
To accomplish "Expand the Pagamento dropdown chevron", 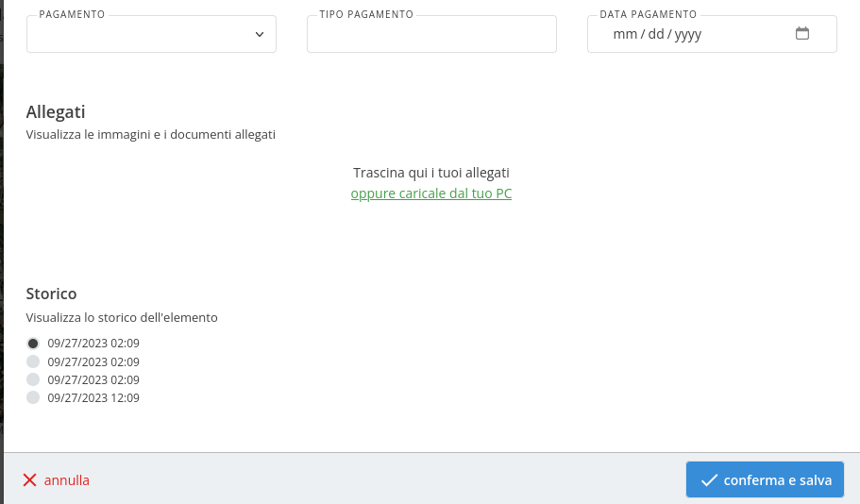I will click(x=260, y=34).
